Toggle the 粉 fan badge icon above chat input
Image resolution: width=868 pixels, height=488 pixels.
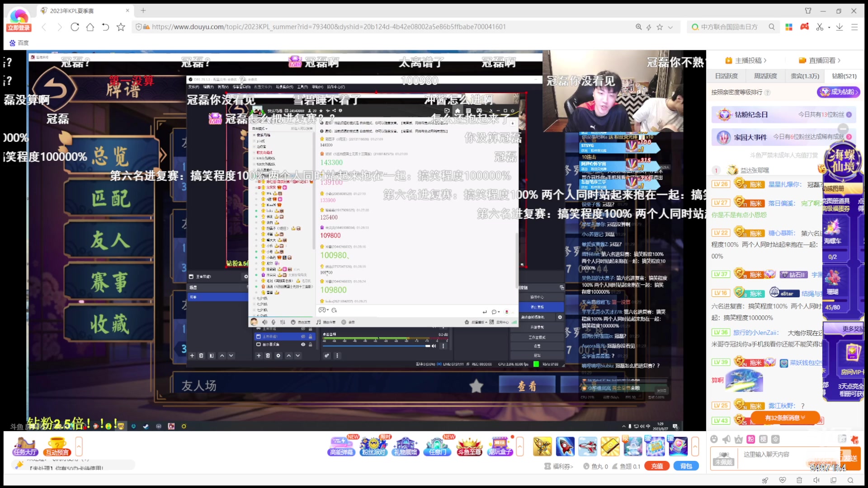751,439
